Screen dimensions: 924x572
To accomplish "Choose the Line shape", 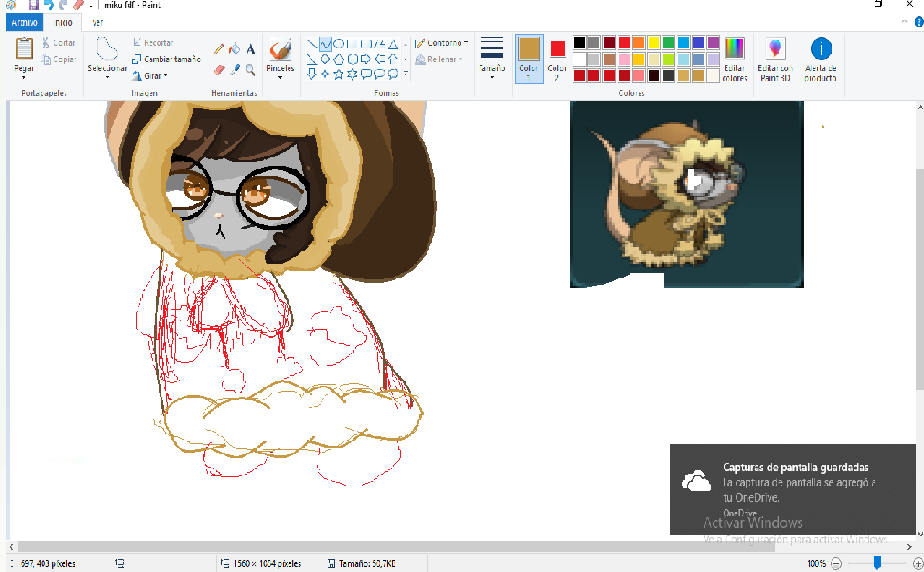I will (312, 44).
